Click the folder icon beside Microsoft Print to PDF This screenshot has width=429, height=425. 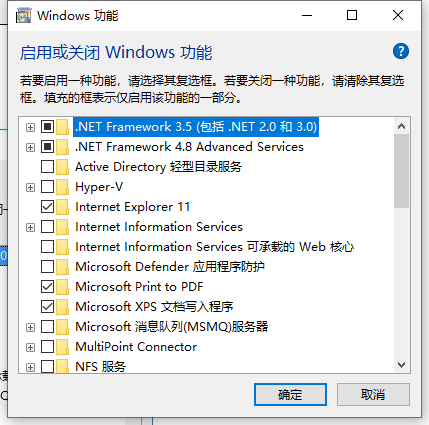(x=62, y=287)
